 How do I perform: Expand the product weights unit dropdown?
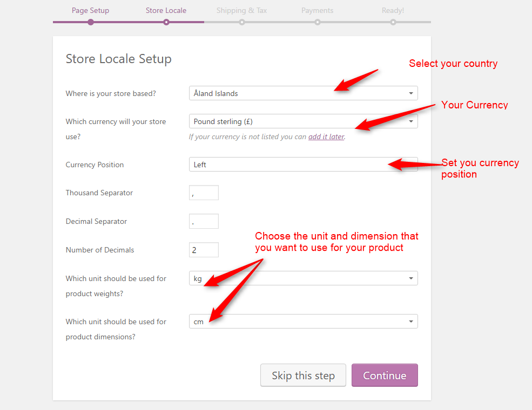click(303, 278)
